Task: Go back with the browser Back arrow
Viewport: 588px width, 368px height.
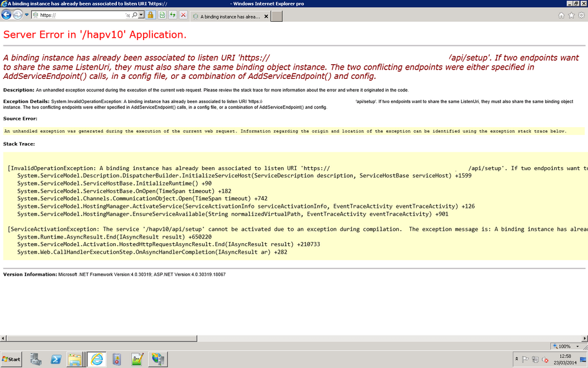Action: coord(6,15)
